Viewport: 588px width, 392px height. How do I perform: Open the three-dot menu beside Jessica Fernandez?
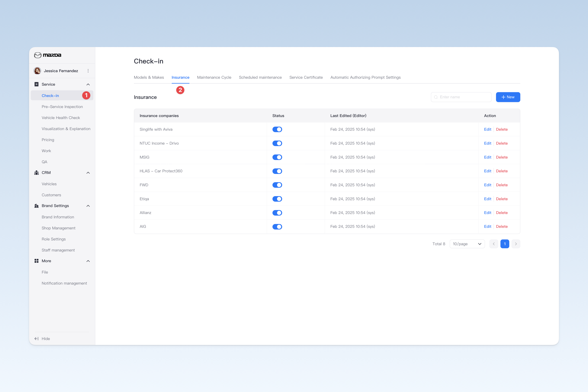[x=88, y=71]
